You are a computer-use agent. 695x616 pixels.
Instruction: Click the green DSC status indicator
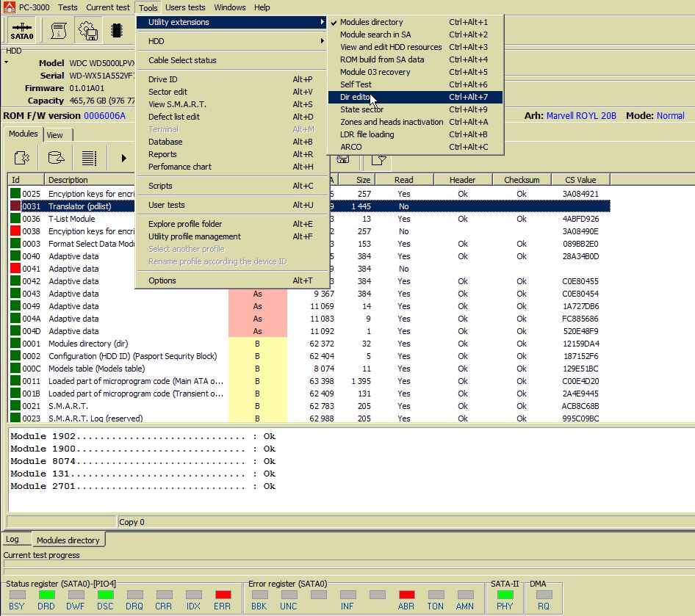106,595
